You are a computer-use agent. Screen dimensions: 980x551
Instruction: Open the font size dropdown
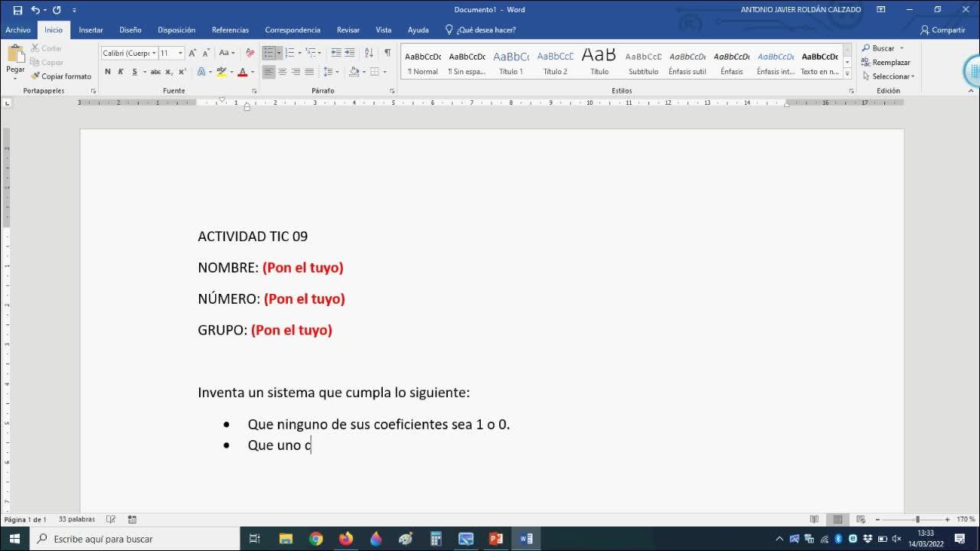(x=181, y=53)
